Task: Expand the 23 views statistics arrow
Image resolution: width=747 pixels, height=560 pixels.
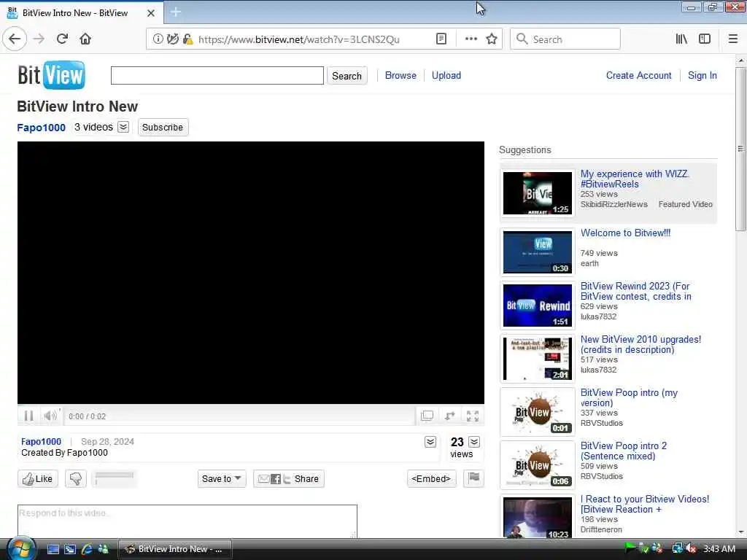Action: [x=474, y=442]
